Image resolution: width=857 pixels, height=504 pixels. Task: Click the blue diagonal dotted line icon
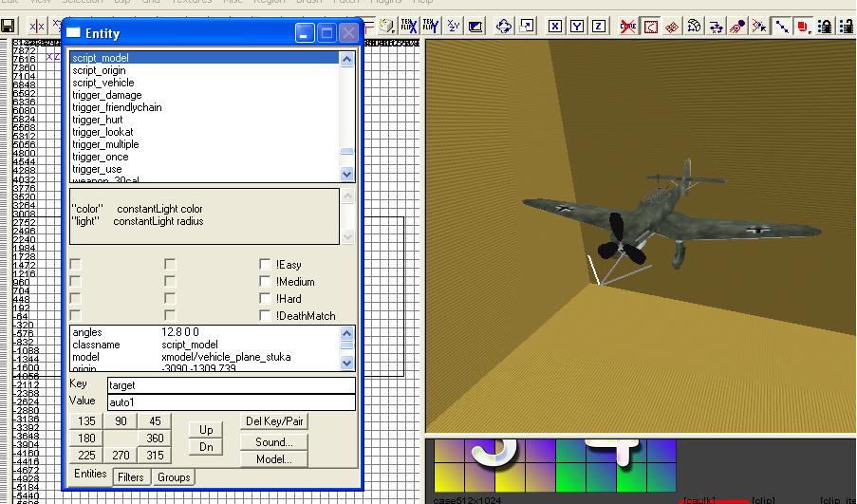tap(782, 26)
